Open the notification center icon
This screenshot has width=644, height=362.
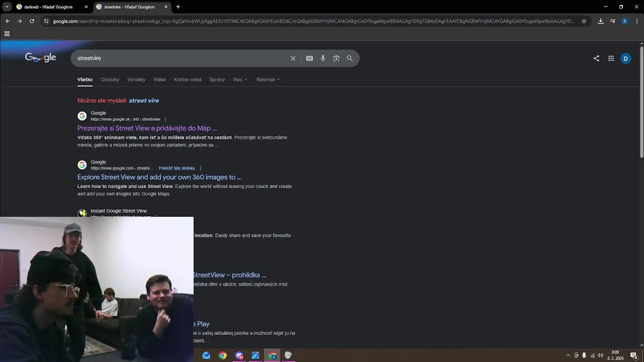[x=634, y=355]
